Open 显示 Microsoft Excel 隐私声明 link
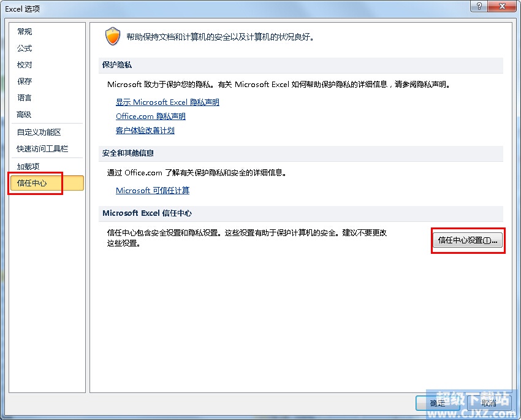 (x=167, y=102)
